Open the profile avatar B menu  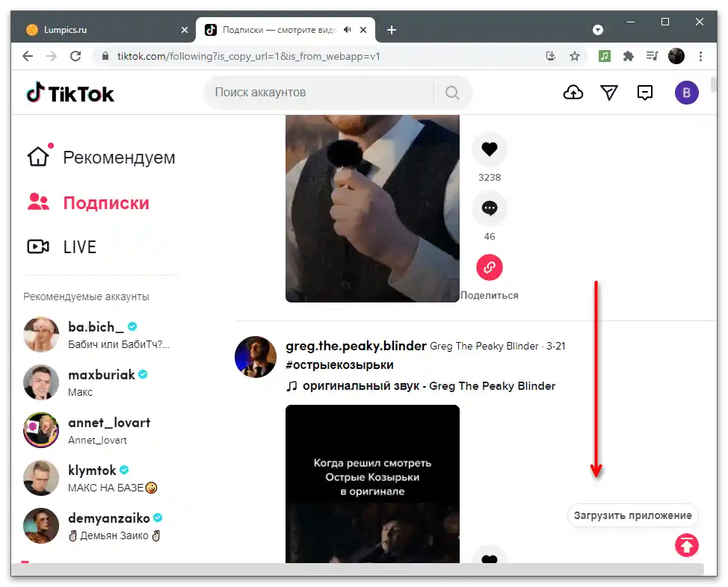[686, 93]
